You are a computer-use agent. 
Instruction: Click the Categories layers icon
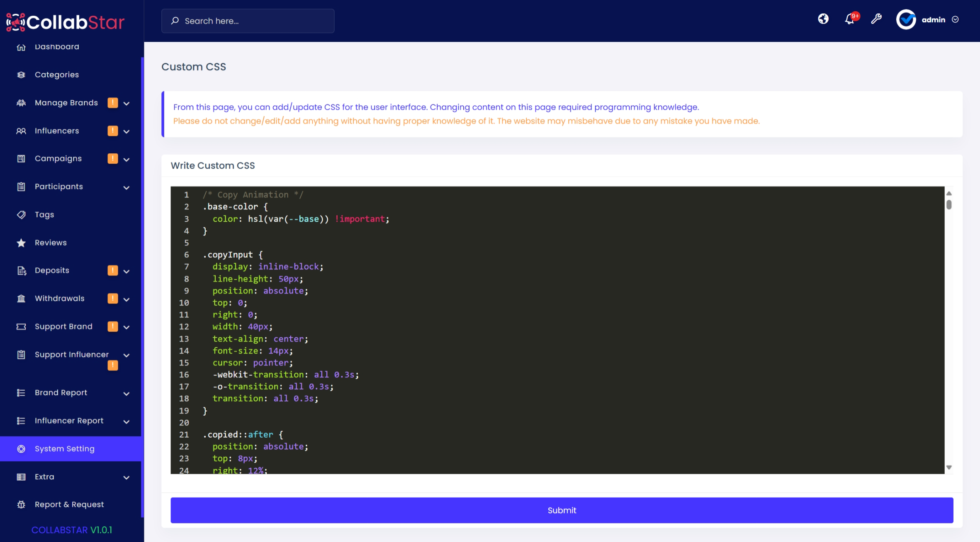pyautogui.click(x=21, y=75)
